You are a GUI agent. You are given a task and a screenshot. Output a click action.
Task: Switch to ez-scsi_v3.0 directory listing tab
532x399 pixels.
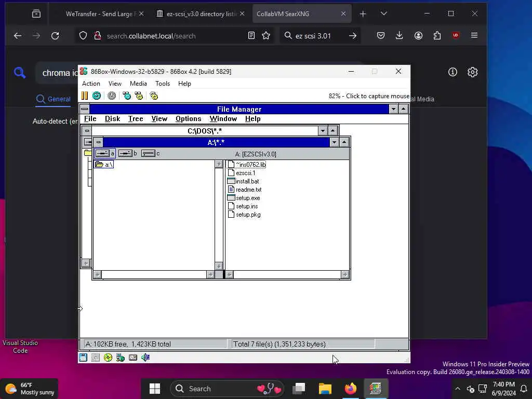[201, 14]
